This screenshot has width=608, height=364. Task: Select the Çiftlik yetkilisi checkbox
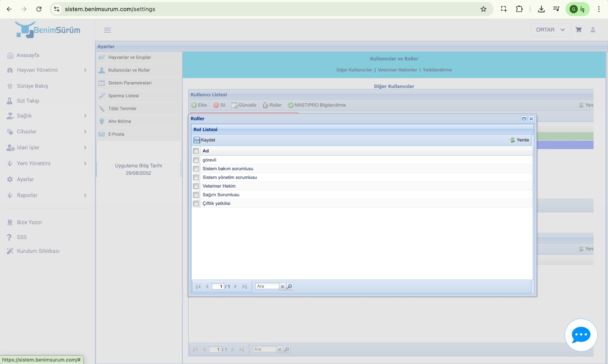point(196,204)
